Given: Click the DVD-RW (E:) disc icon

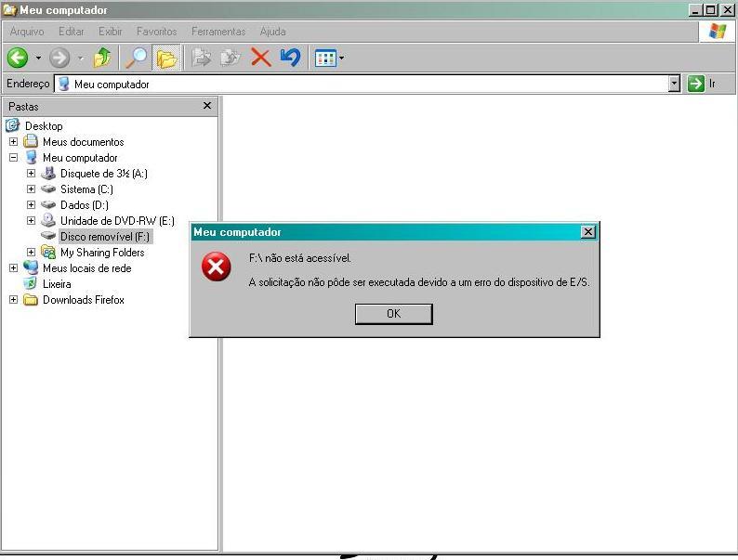Looking at the screenshot, I should coord(48,220).
